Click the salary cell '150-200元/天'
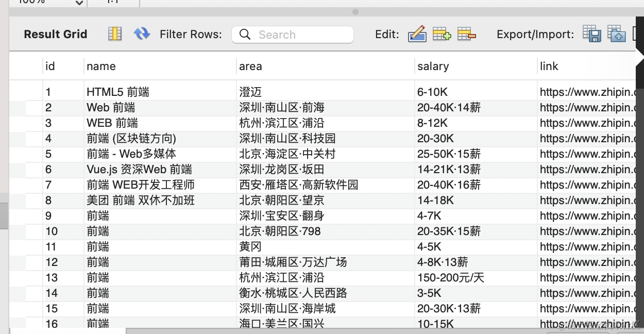 click(451, 278)
